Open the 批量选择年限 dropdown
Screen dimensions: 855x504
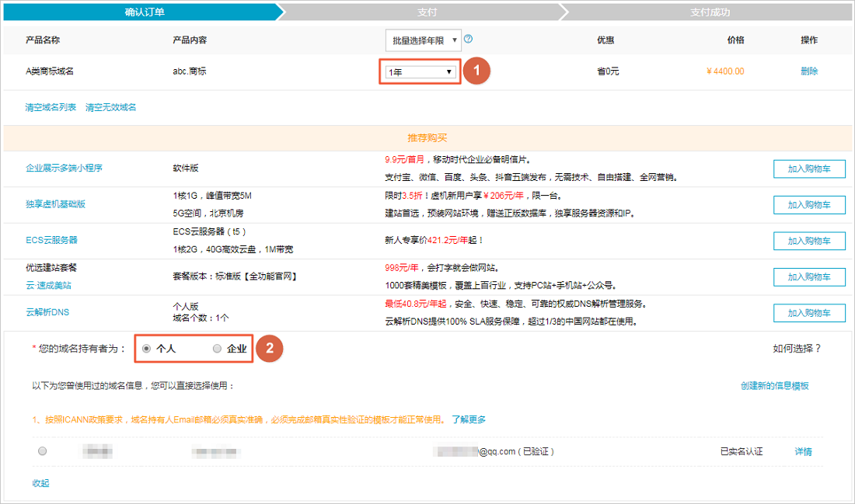(x=423, y=40)
